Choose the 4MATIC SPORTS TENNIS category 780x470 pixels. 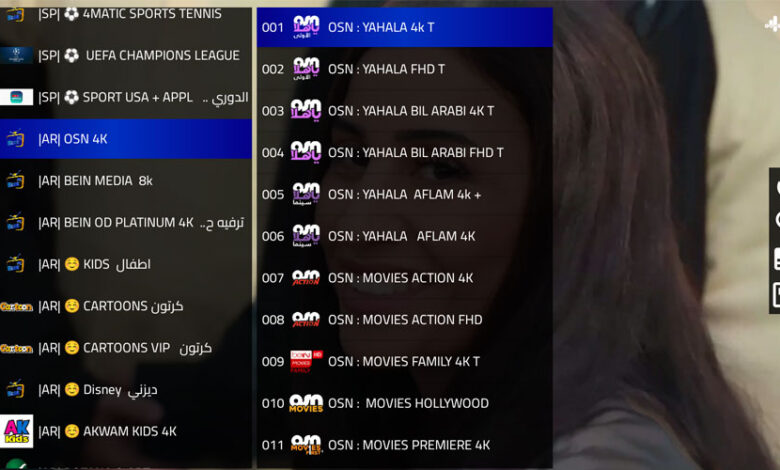126,14
